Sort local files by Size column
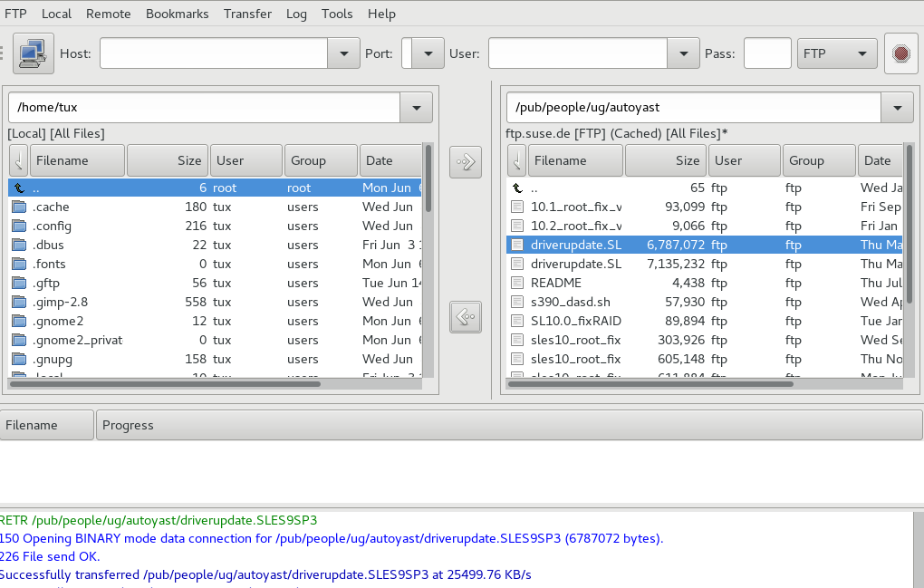 168,160
